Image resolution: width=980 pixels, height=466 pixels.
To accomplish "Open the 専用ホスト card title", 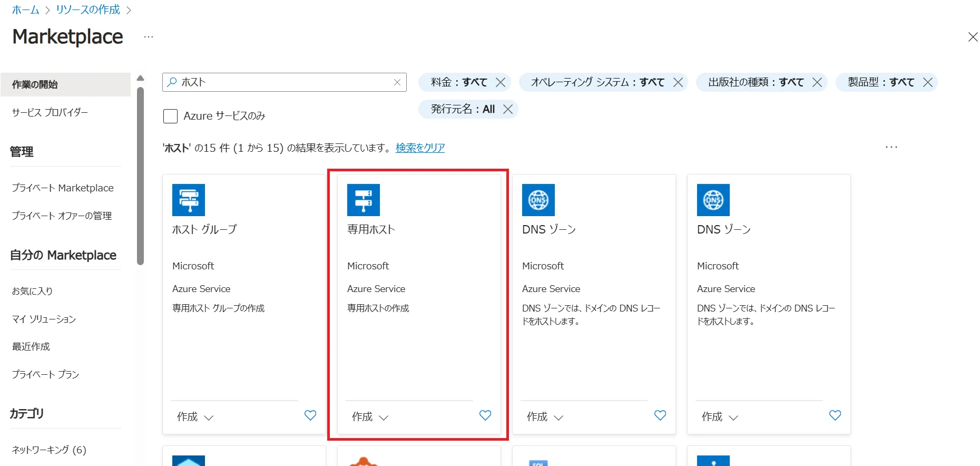I will (371, 229).
